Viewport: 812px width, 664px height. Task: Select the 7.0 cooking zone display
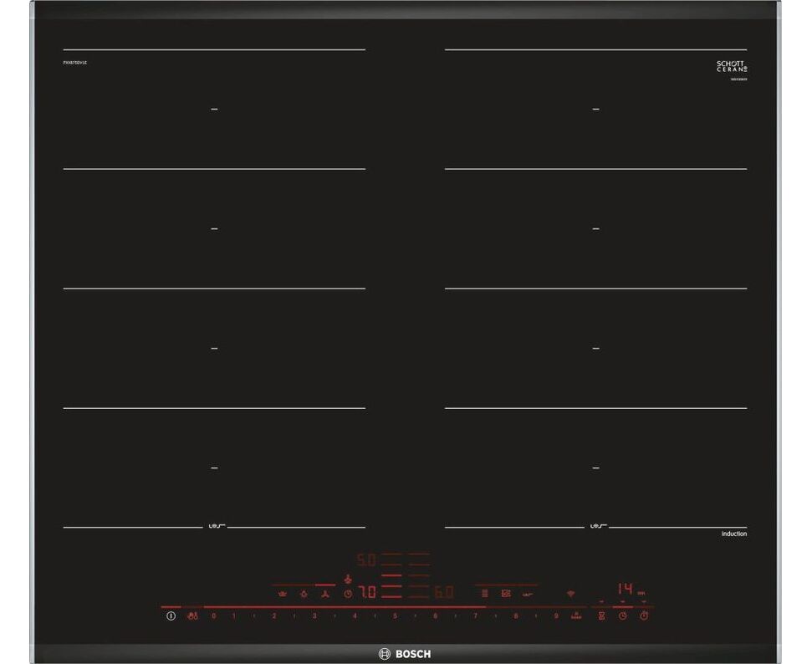[367, 593]
